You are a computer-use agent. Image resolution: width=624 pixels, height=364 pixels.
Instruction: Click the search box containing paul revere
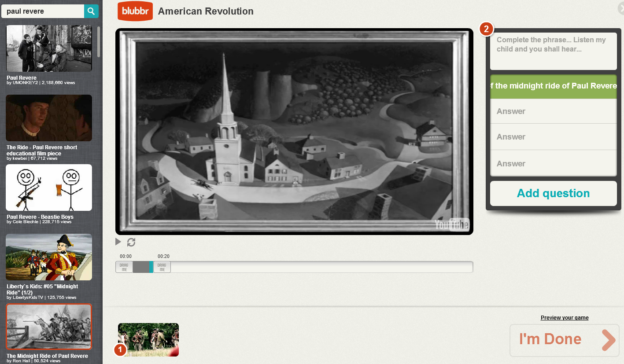pos(43,11)
